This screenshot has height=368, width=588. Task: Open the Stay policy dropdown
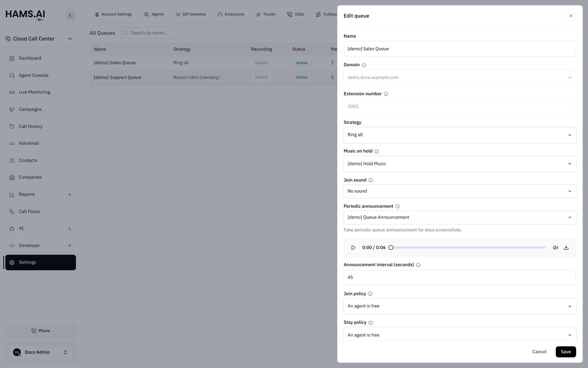[460, 334]
